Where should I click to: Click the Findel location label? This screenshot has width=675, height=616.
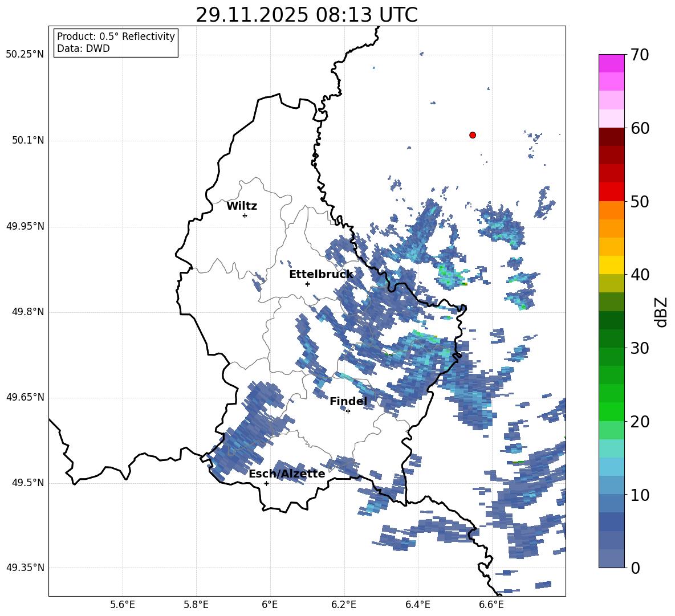348,401
